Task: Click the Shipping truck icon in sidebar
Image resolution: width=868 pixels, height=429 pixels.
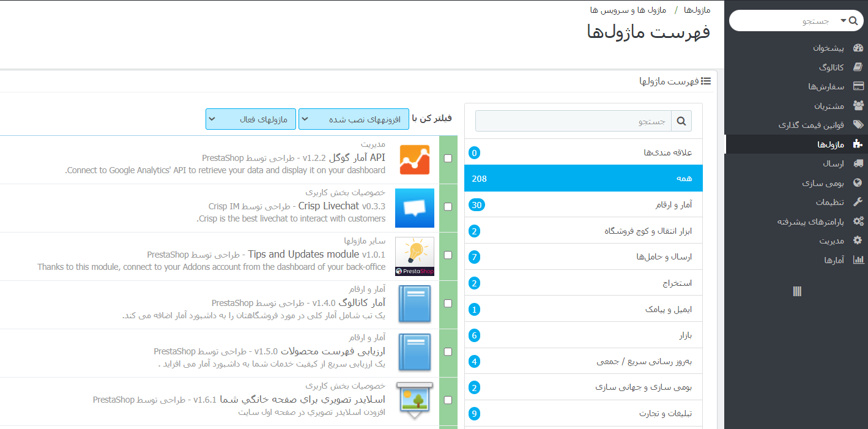Action: pos(858,163)
